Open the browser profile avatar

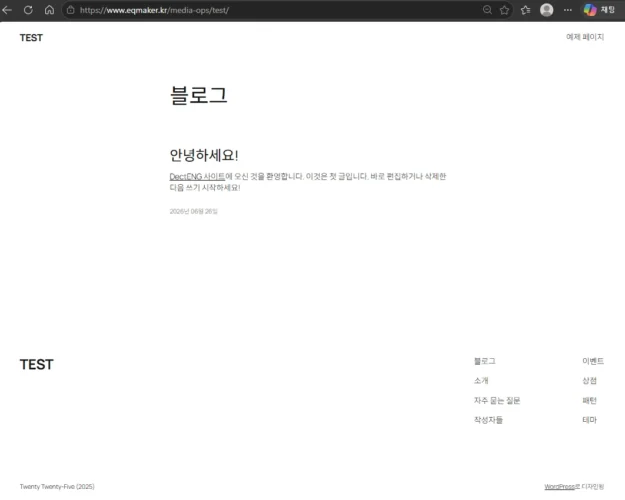point(546,10)
